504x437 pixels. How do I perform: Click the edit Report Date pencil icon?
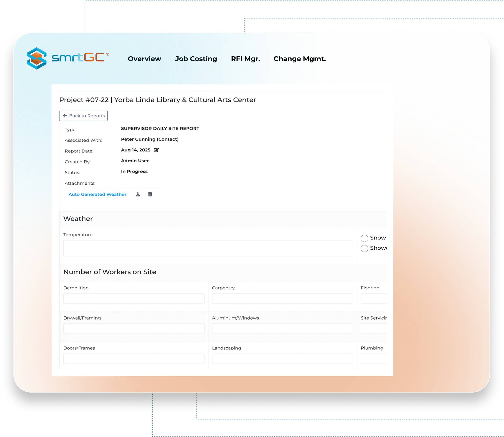tap(156, 150)
